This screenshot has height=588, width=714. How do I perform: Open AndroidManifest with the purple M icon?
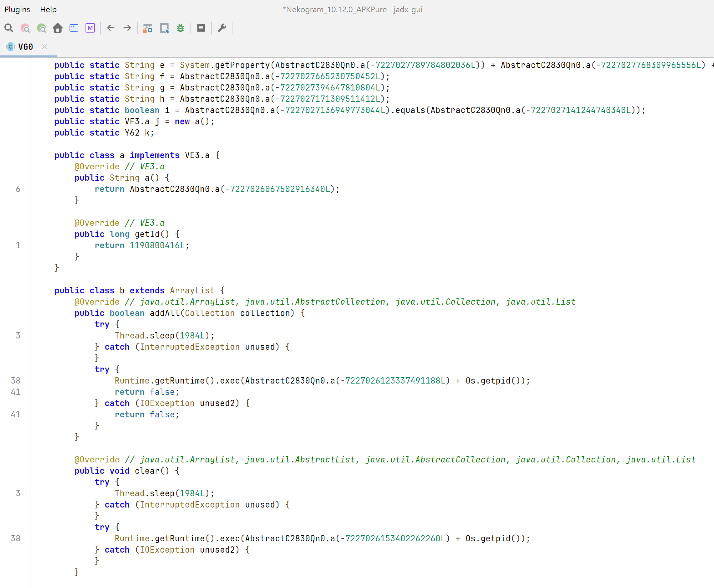tap(90, 28)
